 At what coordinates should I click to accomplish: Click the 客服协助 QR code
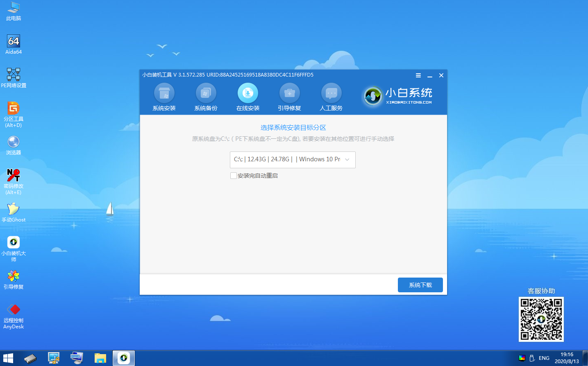coord(541,319)
